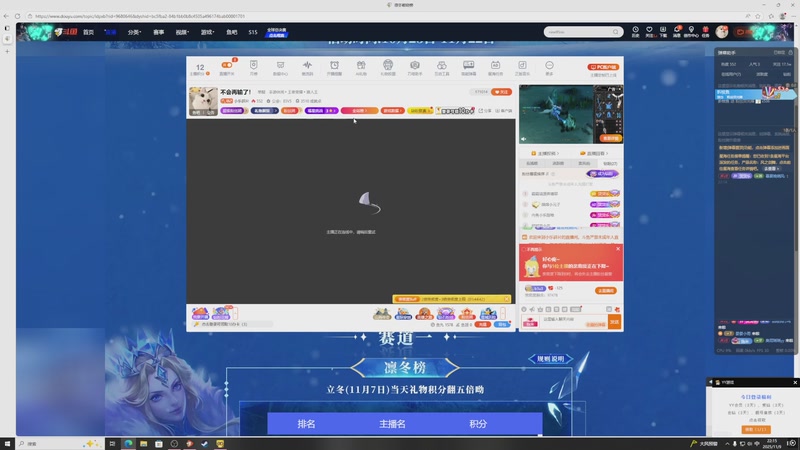800x450 pixels.
Task: Open the interactive tools circles icon
Action: (x=441, y=65)
